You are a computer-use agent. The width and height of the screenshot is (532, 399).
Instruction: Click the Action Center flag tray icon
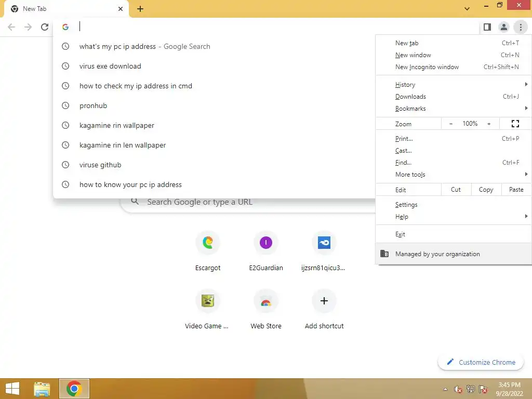click(483, 389)
